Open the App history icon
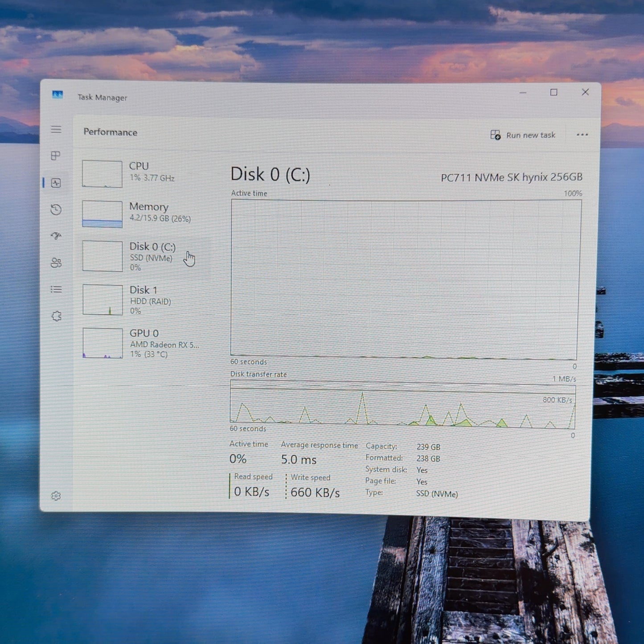Viewport: 644px width, 644px height. coord(56,209)
